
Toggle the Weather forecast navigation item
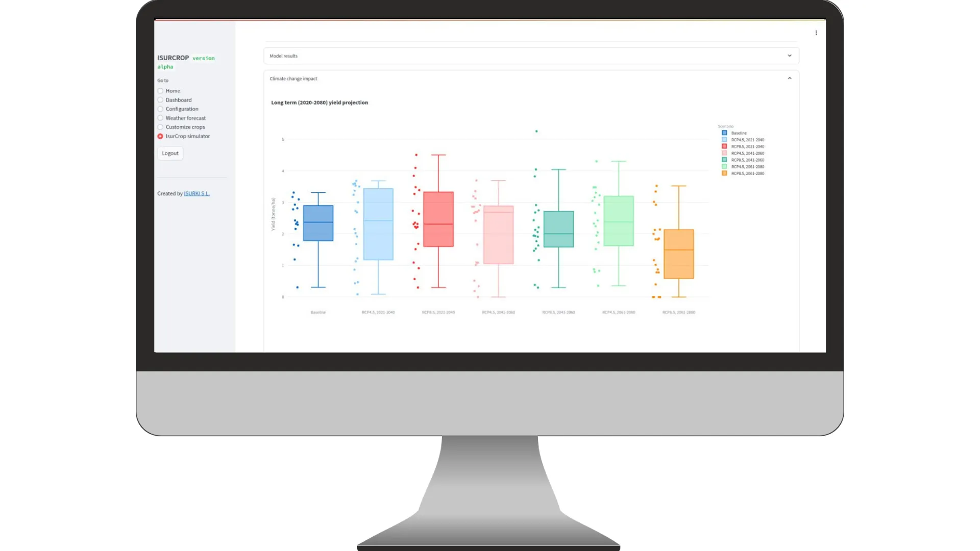pos(160,118)
